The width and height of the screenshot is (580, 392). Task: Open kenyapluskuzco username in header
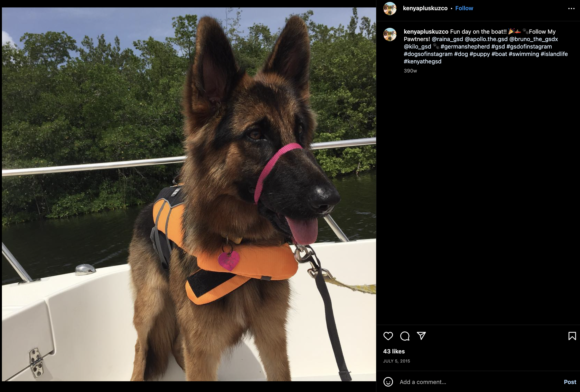point(425,8)
